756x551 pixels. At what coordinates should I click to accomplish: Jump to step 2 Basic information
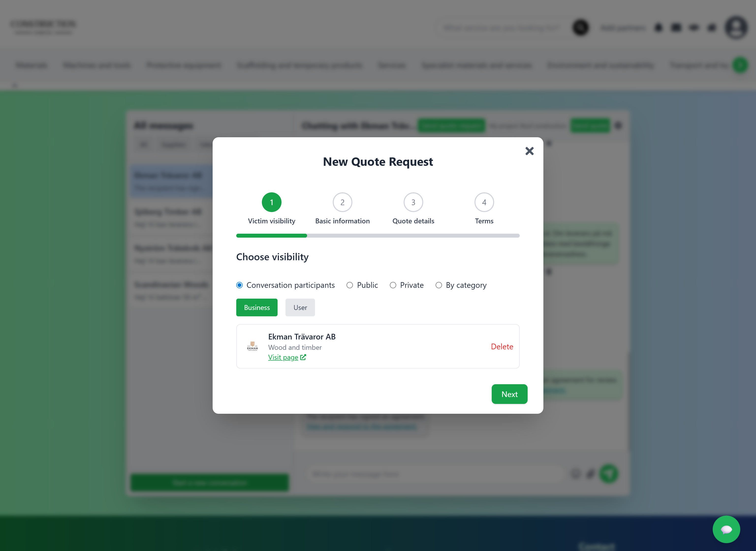pos(342,202)
